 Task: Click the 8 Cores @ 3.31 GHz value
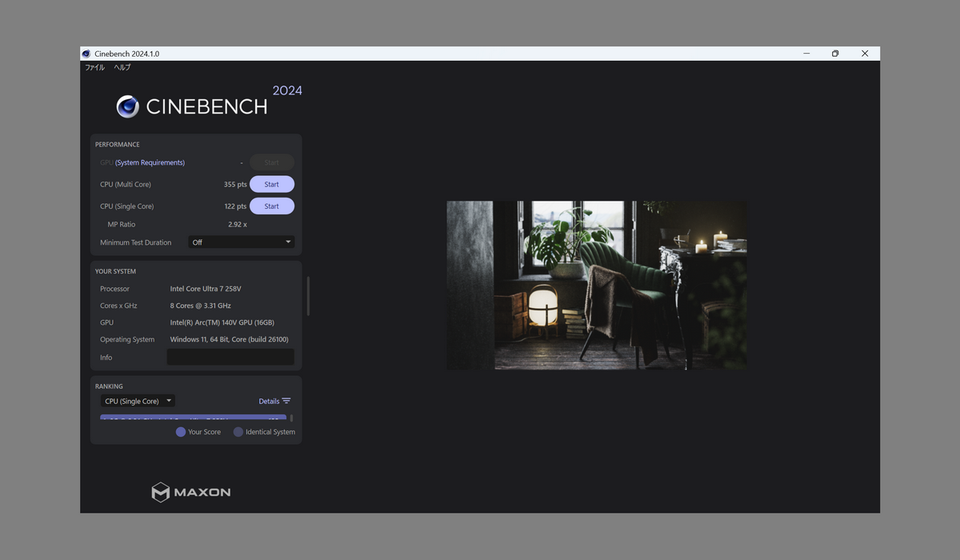(201, 306)
